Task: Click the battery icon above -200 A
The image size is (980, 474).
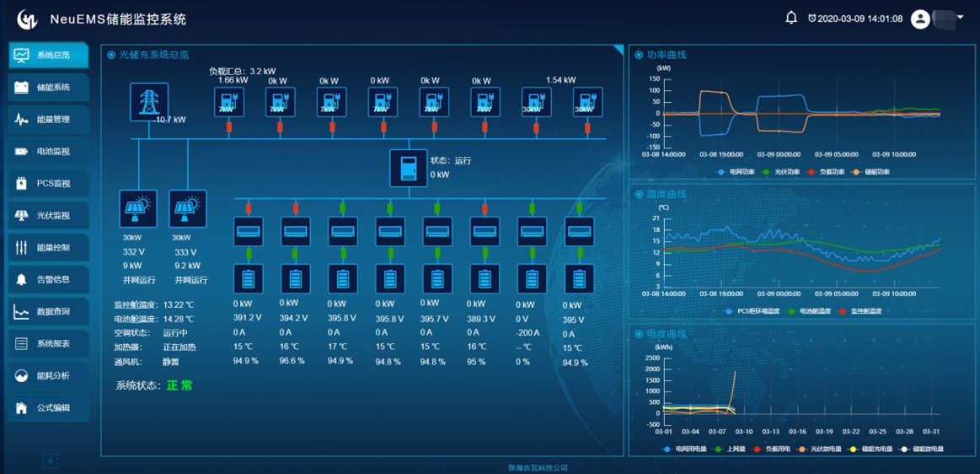Action: pos(532,279)
